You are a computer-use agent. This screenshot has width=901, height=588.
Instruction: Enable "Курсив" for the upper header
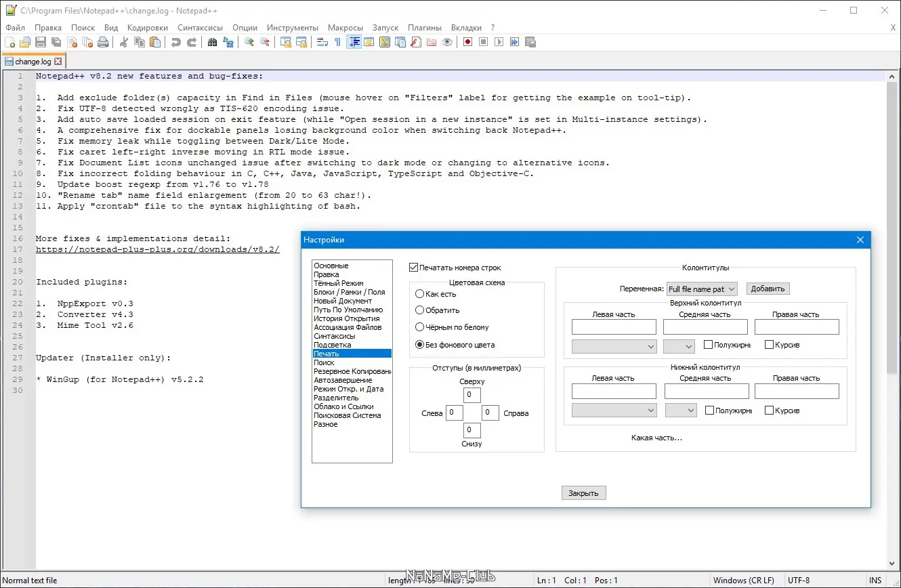(x=769, y=345)
